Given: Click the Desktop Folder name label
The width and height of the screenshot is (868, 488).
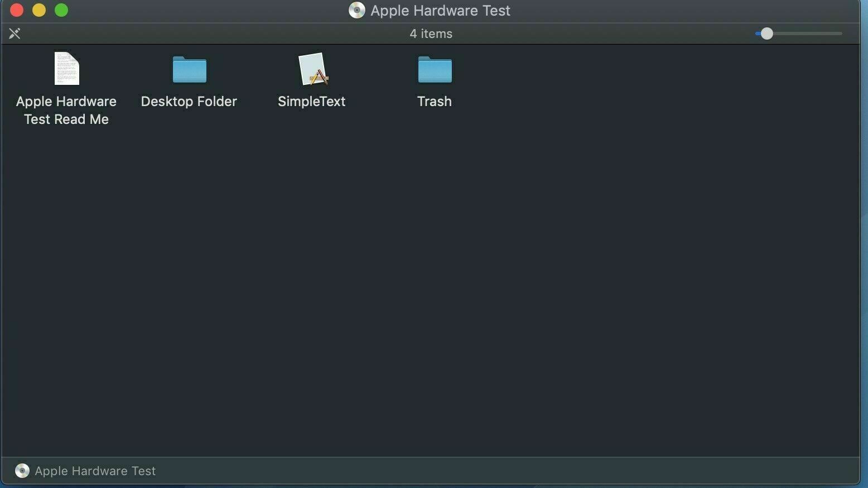Looking at the screenshot, I should click(189, 101).
